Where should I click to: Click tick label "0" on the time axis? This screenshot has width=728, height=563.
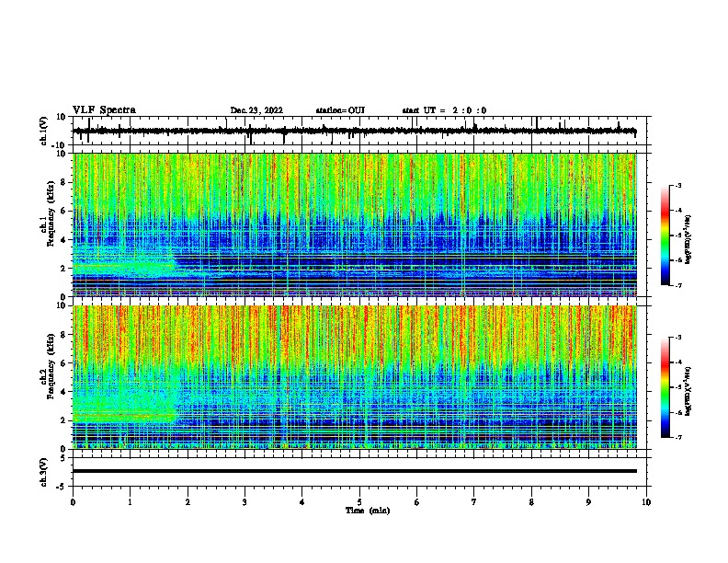point(73,502)
